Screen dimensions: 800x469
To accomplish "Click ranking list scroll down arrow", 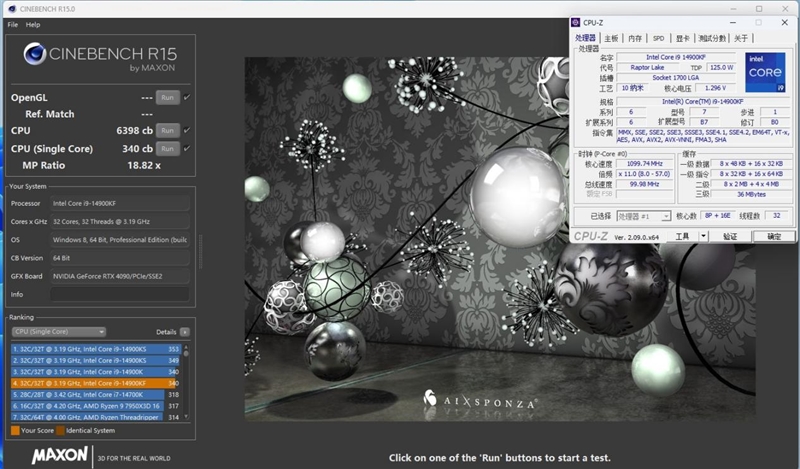I will tap(186, 417).
